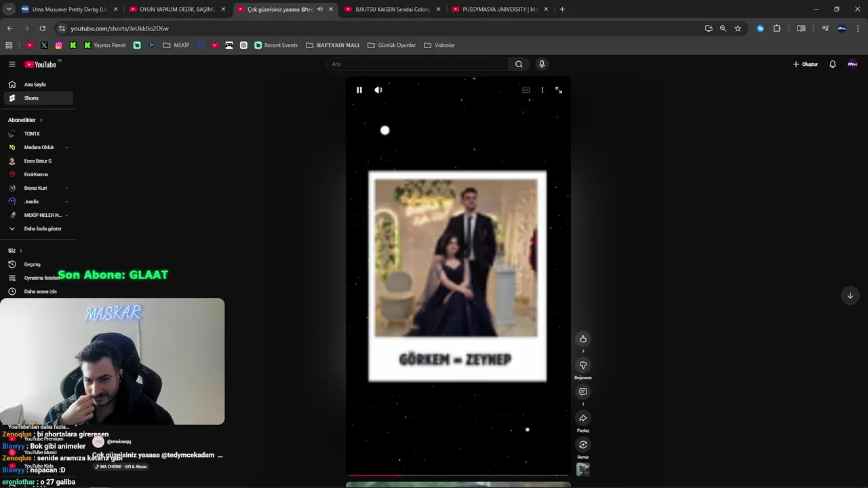Open the HAFTANIN MALI bookmarks folder
This screenshot has width=868, height=488.
tap(332, 45)
